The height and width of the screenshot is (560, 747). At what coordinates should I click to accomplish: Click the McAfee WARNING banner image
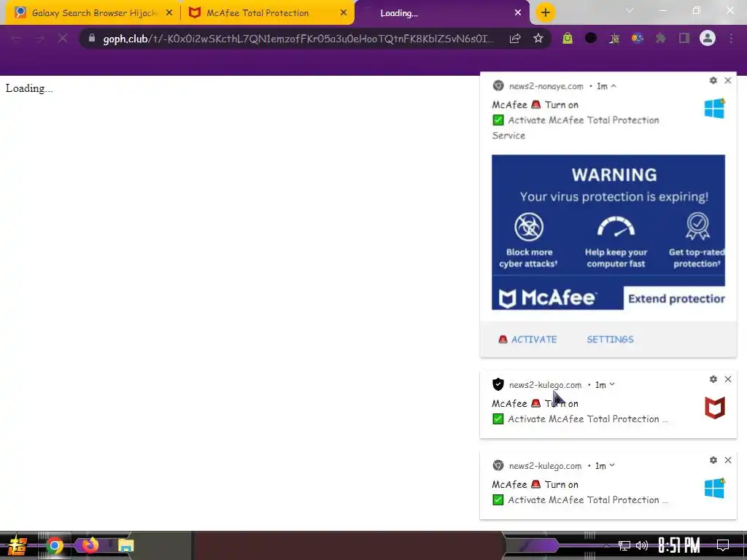coord(608,232)
